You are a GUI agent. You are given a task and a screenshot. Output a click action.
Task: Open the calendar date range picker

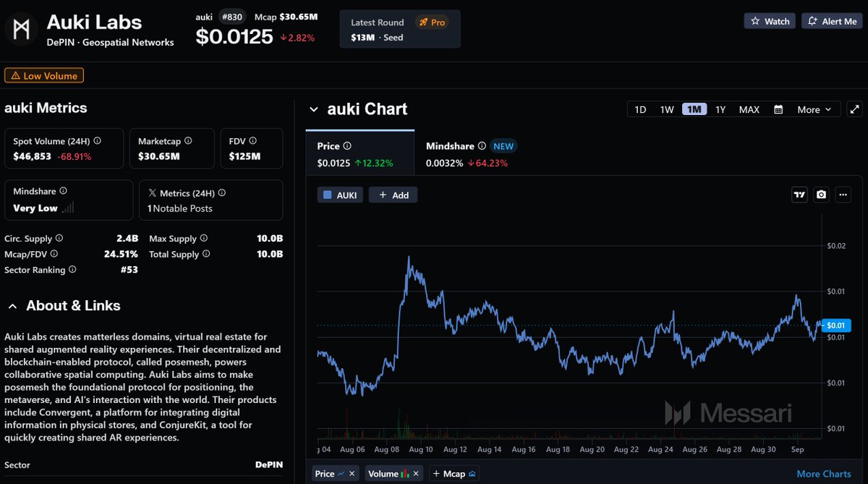[778, 109]
